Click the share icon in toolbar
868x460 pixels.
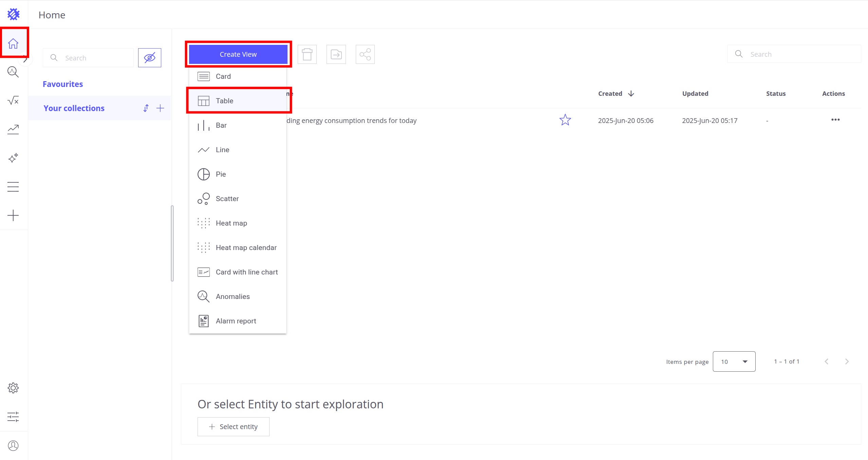tap(365, 54)
